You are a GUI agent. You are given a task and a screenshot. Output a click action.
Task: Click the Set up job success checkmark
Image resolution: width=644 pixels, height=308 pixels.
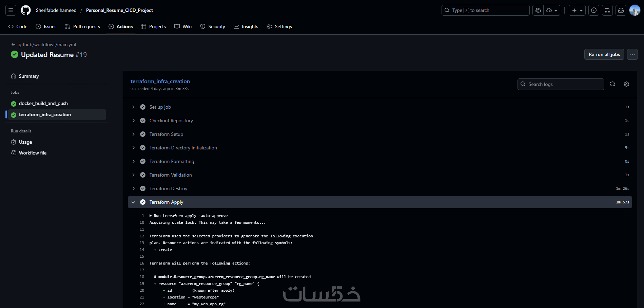143,107
